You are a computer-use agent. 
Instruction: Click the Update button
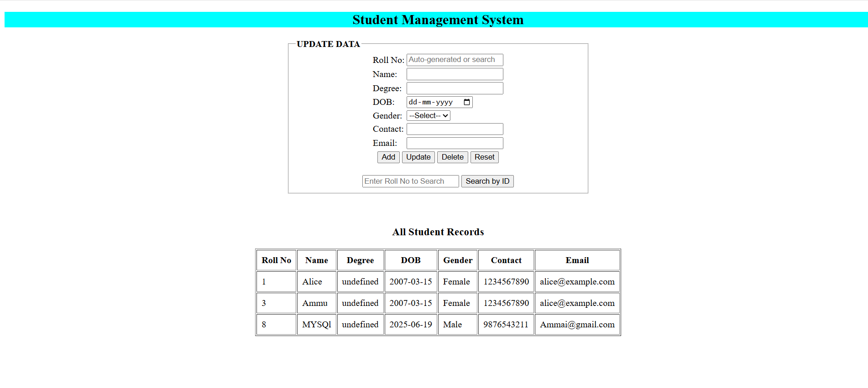pos(418,157)
